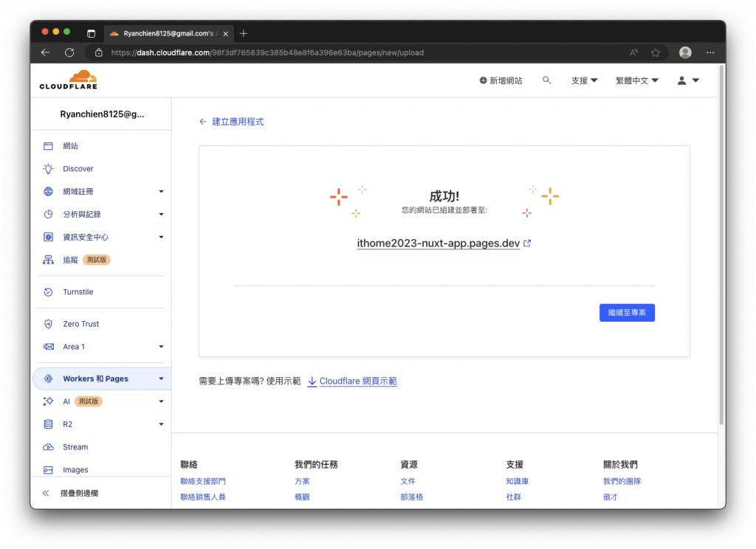Click the page vertical scrollbar
This screenshot has width=756, height=549.
click(722, 246)
